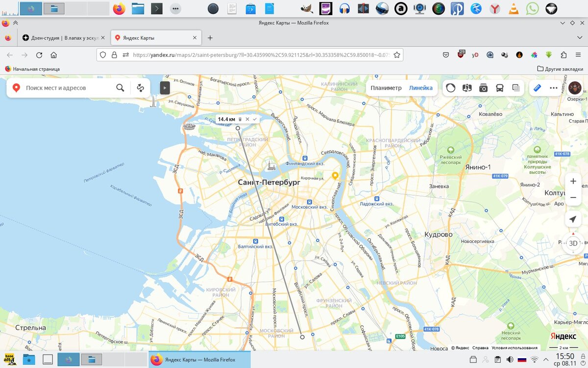The width and height of the screenshot is (588, 368).
Task: Go back to the previous page
Action: click(x=10, y=55)
